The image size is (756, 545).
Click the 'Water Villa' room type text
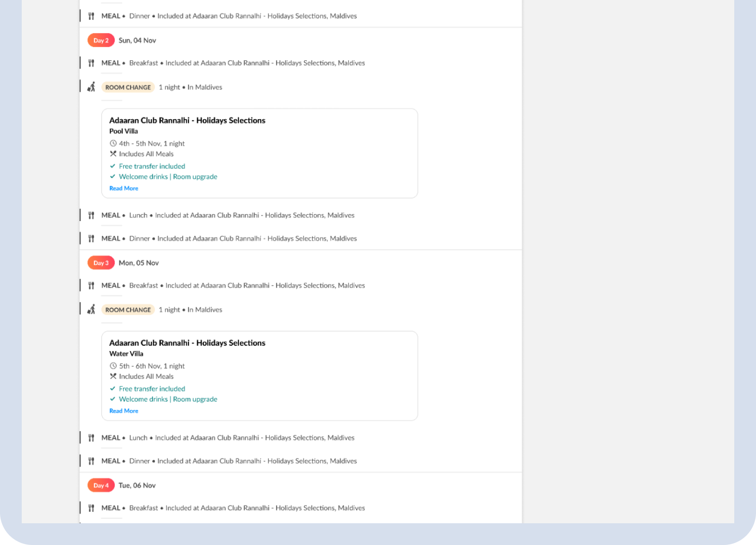[126, 353]
